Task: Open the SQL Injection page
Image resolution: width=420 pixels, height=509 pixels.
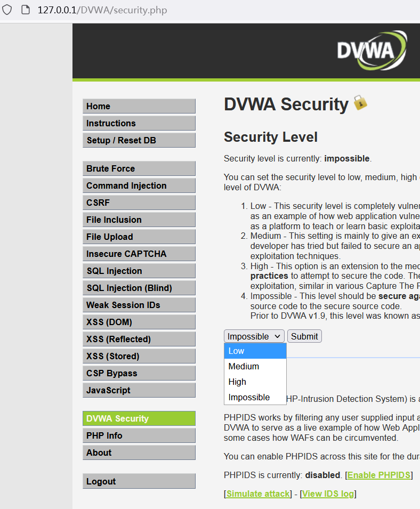Action: tap(139, 271)
